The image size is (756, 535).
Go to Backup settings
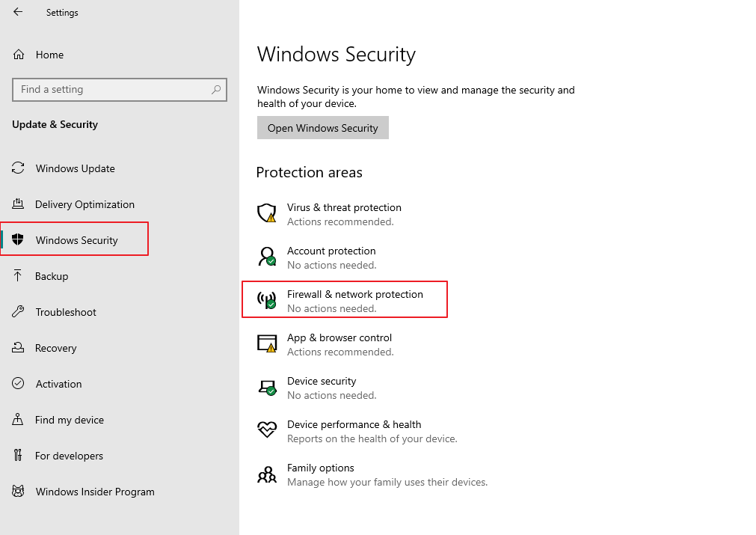[x=52, y=276]
